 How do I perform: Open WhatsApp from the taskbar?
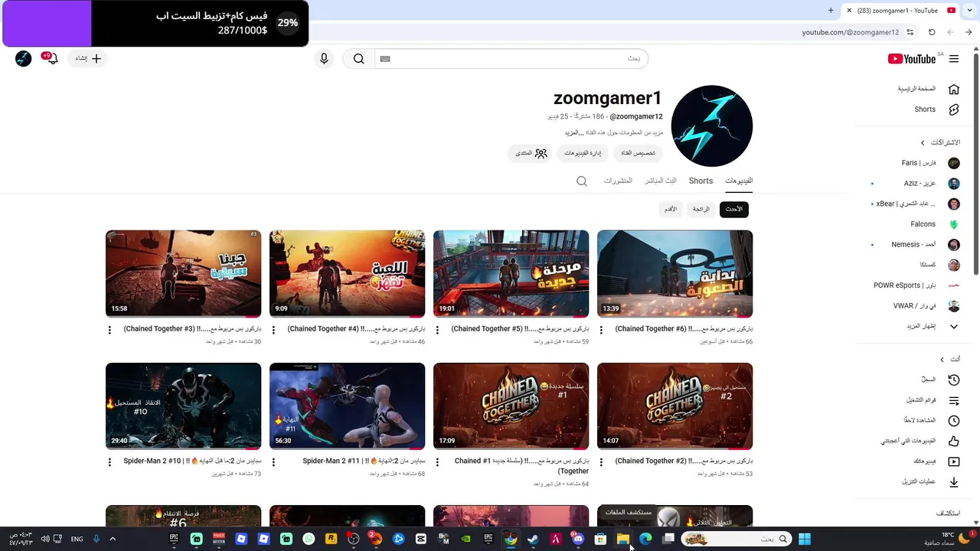click(x=309, y=539)
